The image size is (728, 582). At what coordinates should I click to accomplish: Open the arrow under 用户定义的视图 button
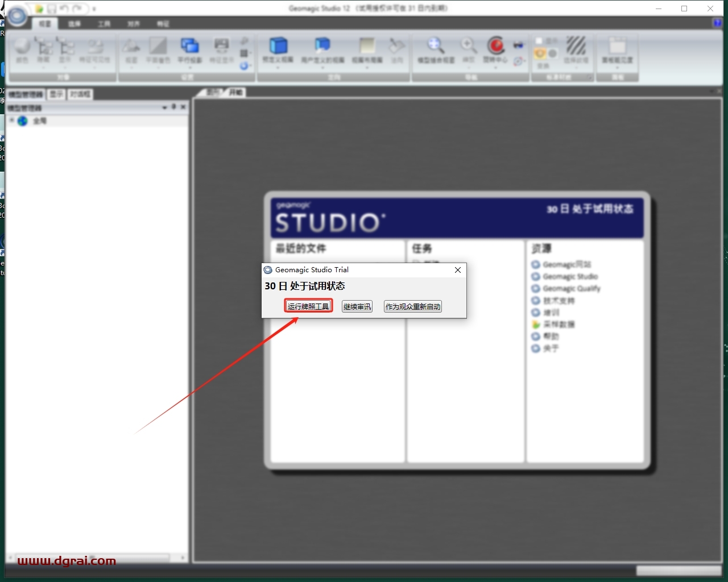(x=322, y=68)
